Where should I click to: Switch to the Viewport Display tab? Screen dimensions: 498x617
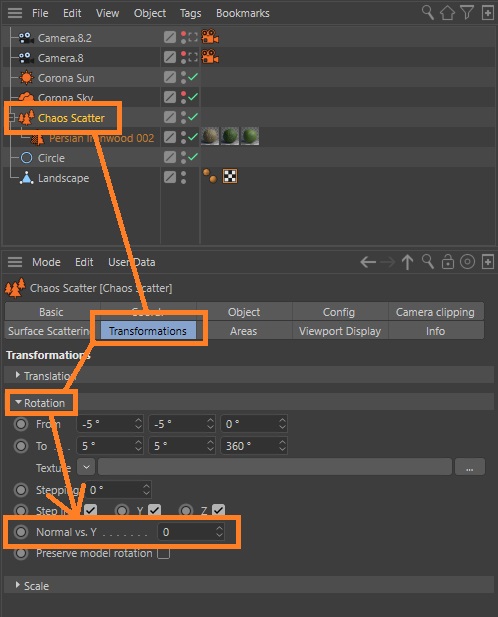[340, 331]
